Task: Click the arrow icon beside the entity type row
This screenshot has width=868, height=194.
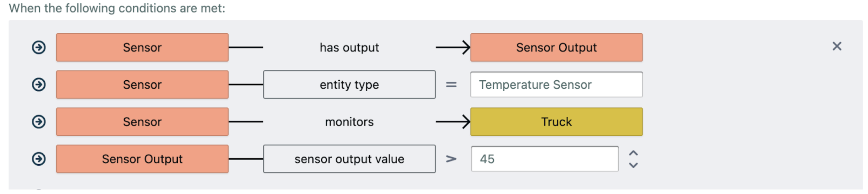Action: (39, 85)
